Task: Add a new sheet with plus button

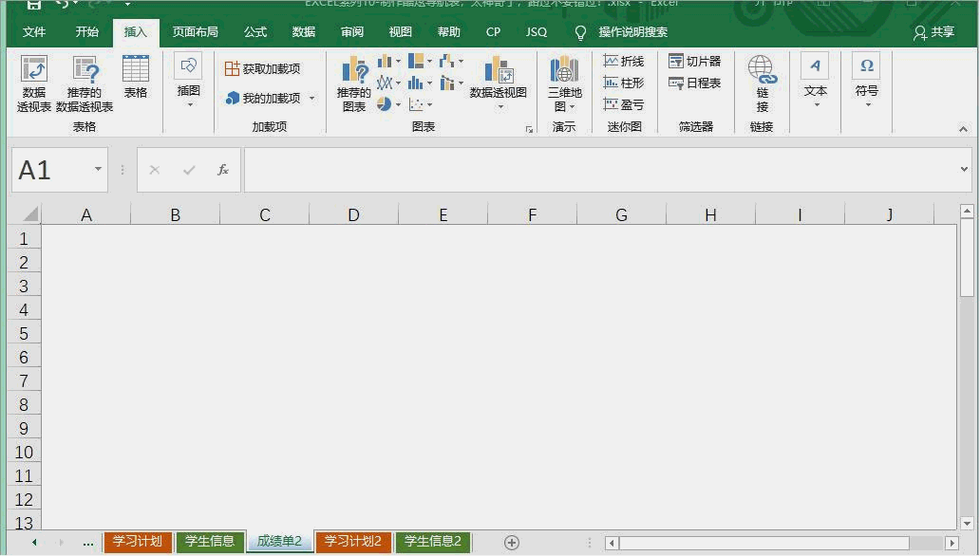Action: (511, 543)
